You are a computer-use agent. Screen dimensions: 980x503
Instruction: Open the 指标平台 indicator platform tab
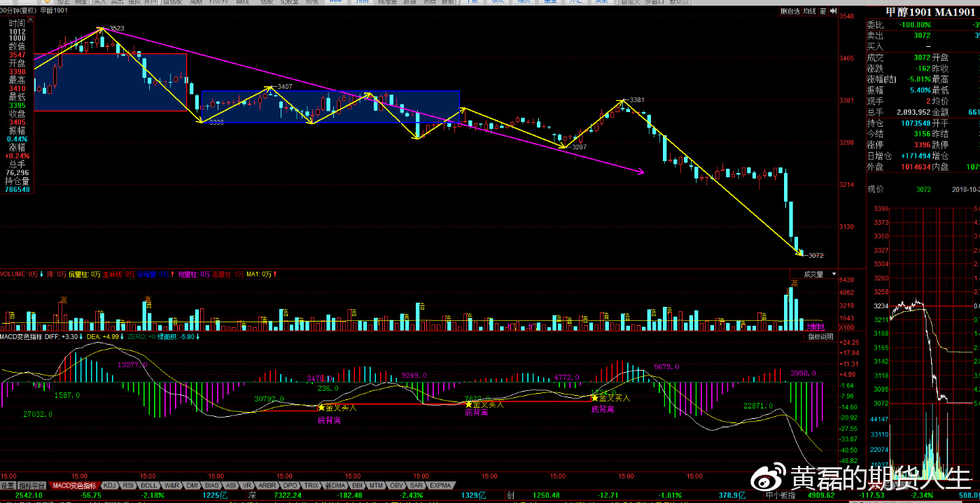pos(32,485)
